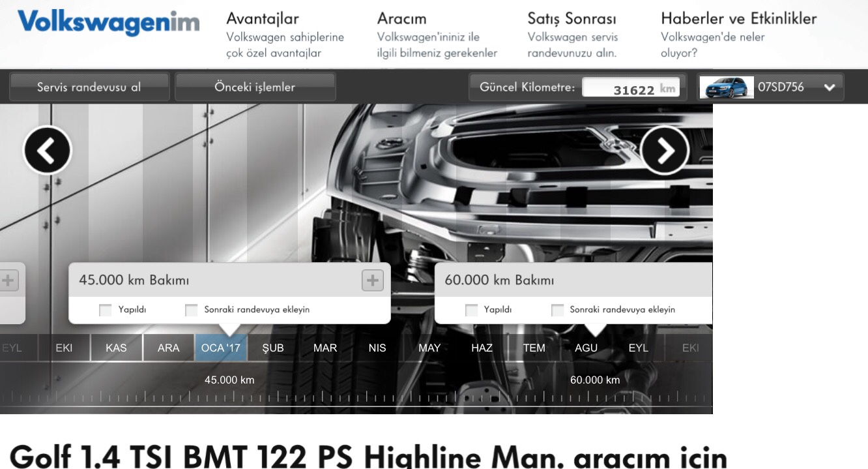
Task: Select the MAR month on timeline
Action: (325, 348)
